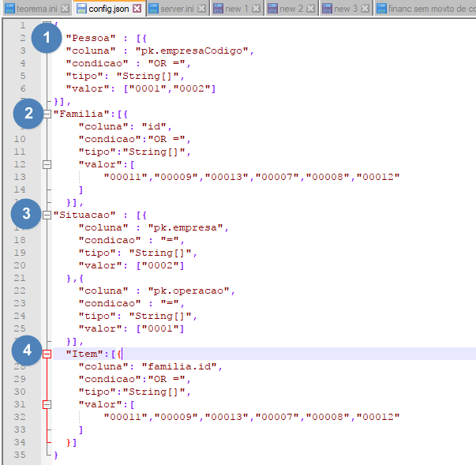Image resolution: width=476 pixels, height=465 pixels.
Task: Place cursor on "Pessoa" key
Action: click(x=91, y=38)
